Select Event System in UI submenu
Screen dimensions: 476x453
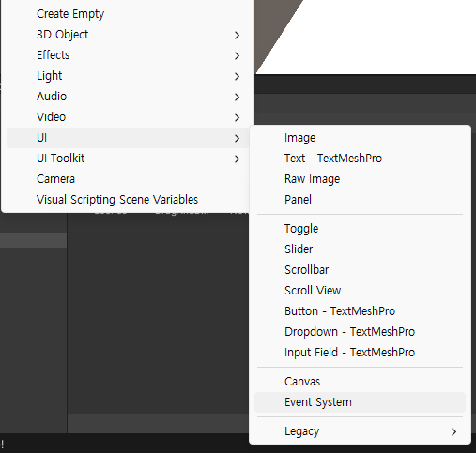click(360, 402)
